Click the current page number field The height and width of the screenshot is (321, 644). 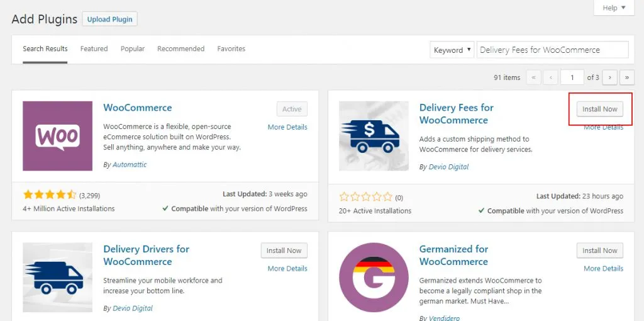(x=572, y=77)
